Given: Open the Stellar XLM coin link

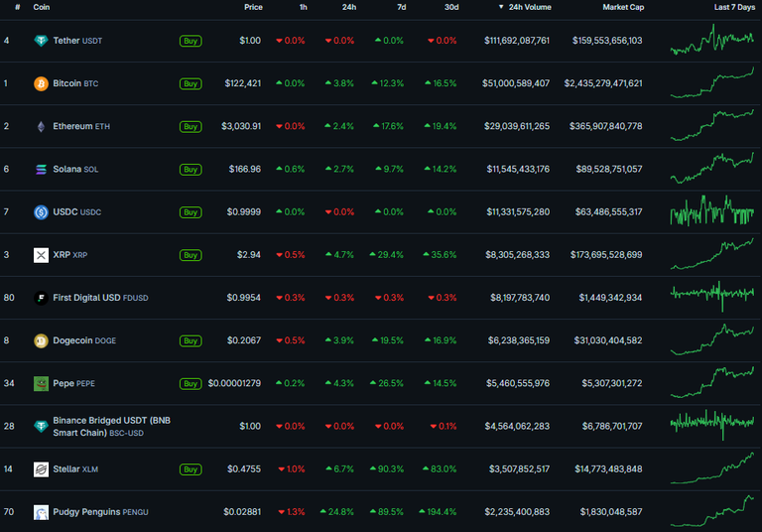Looking at the screenshot, I should [75, 469].
